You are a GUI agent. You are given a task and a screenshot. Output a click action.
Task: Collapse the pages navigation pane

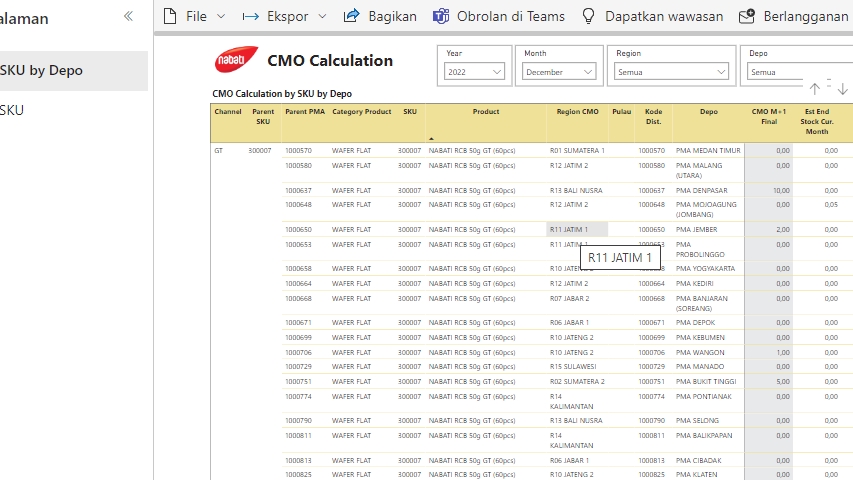click(x=128, y=16)
